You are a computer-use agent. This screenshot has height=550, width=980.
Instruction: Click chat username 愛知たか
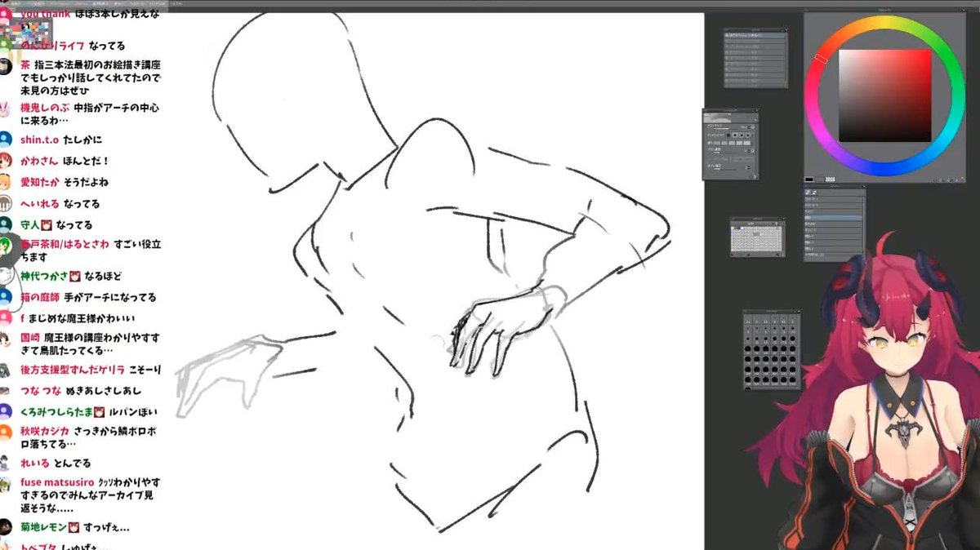[x=40, y=182]
